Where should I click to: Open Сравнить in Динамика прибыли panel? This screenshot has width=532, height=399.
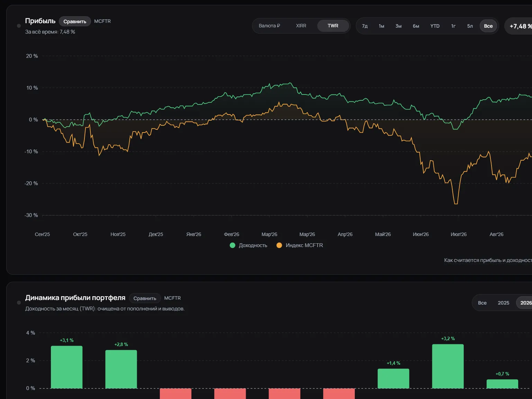[x=145, y=298]
